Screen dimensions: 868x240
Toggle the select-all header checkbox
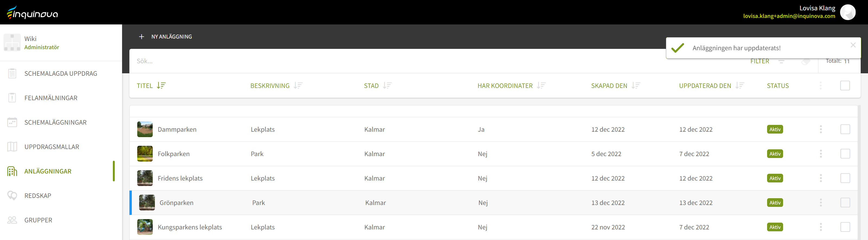click(x=845, y=86)
